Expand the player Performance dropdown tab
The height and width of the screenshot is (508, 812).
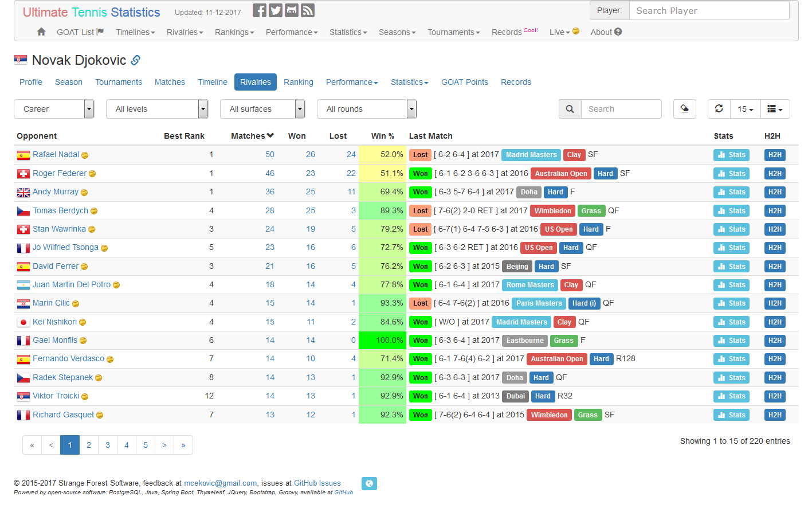point(352,82)
